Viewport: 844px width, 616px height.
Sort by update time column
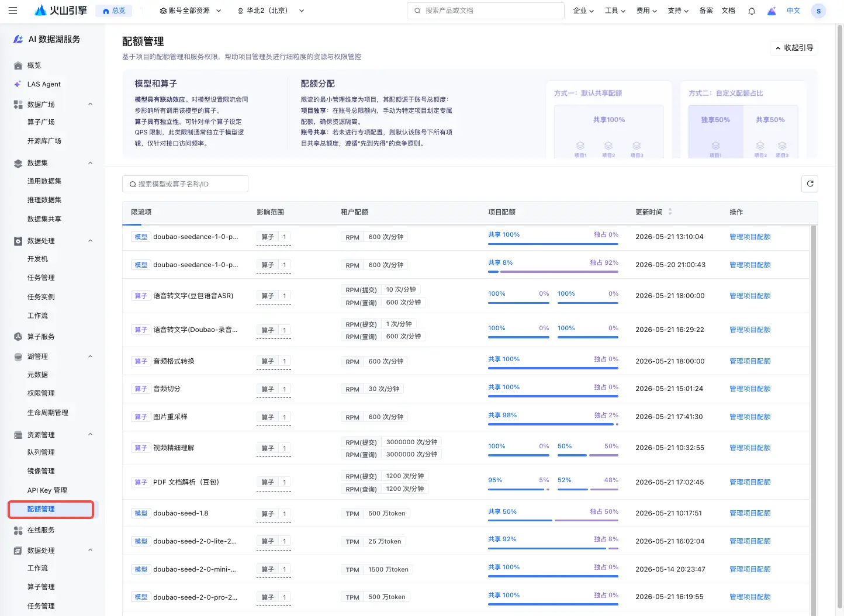(x=670, y=212)
